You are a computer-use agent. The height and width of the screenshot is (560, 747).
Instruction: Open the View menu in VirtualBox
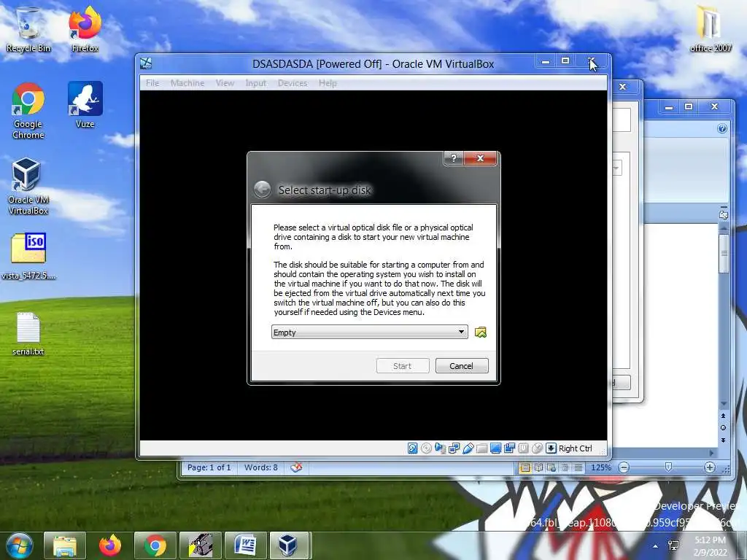tap(225, 83)
